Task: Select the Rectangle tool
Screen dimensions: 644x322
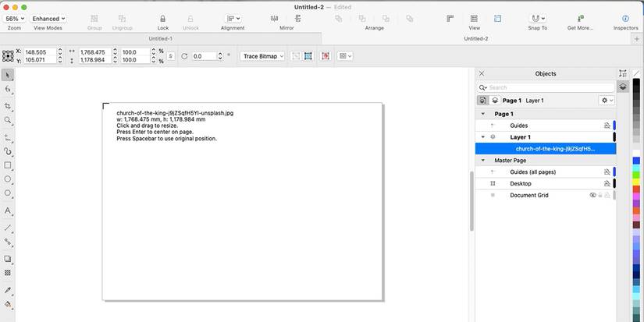Action: tap(7, 165)
